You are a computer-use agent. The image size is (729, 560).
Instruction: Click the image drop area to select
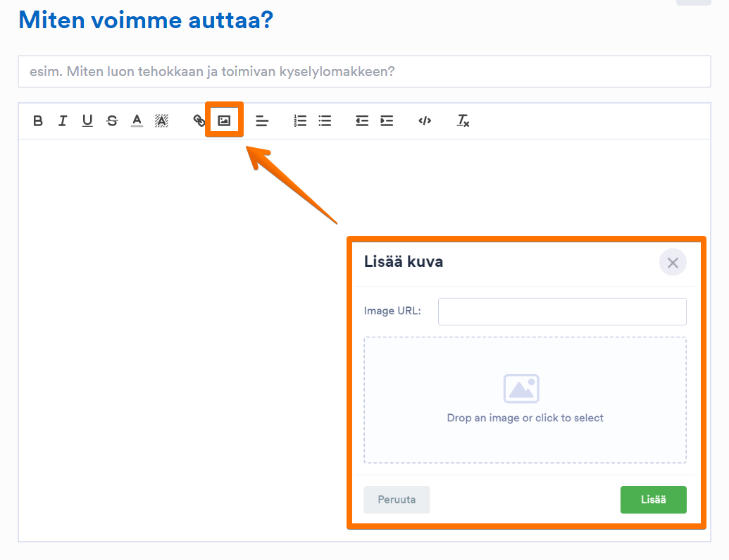point(525,400)
